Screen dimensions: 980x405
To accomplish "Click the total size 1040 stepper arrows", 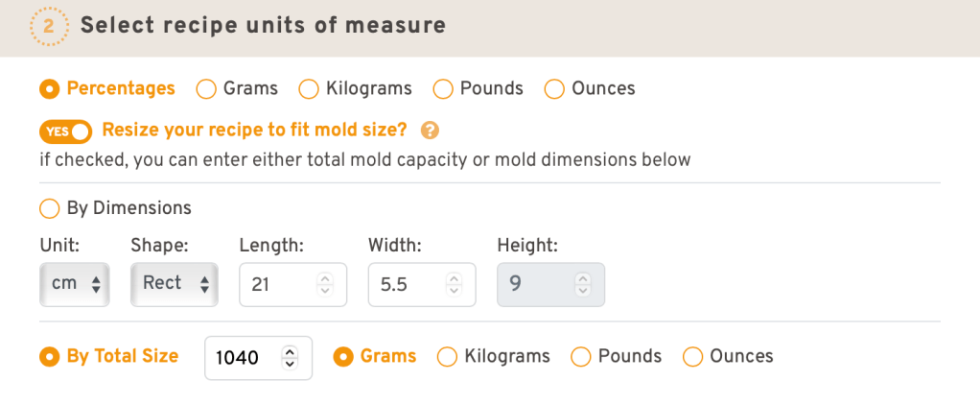I will (291, 358).
